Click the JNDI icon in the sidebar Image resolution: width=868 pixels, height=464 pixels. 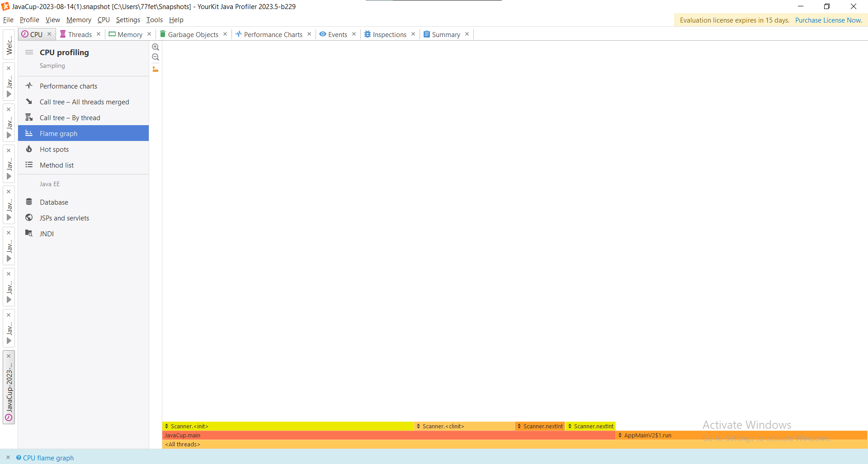point(29,233)
